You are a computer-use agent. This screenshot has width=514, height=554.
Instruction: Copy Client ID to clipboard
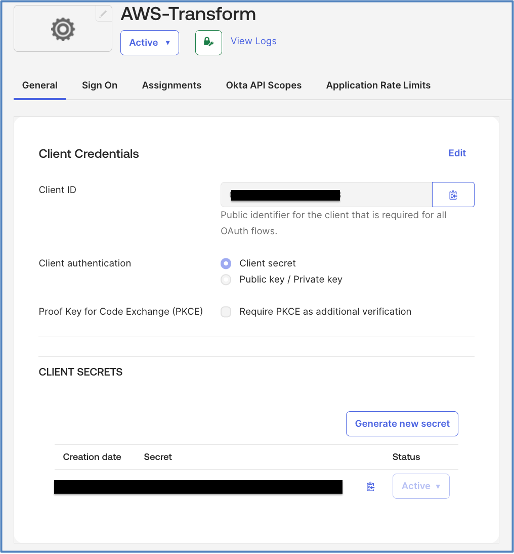pos(453,195)
